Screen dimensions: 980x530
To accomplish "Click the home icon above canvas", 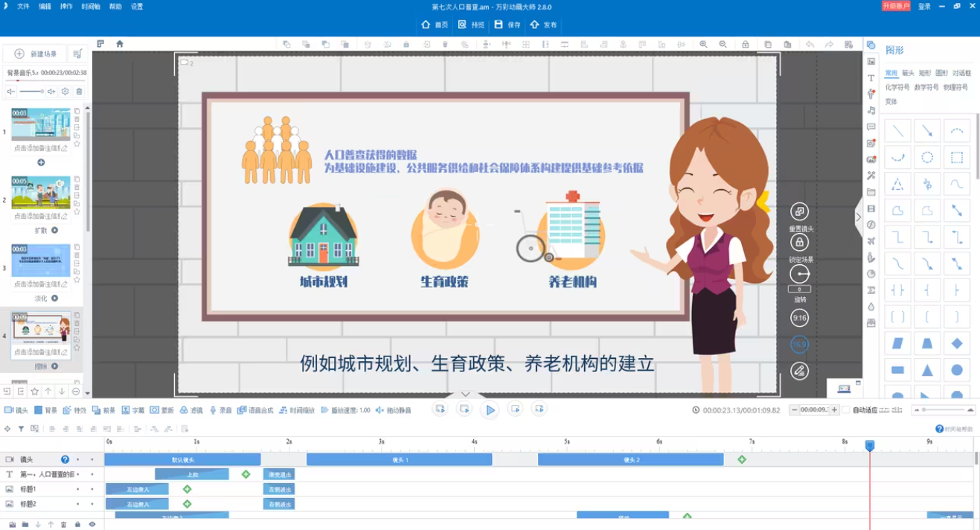I will pyautogui.click(x=120, y=44).
